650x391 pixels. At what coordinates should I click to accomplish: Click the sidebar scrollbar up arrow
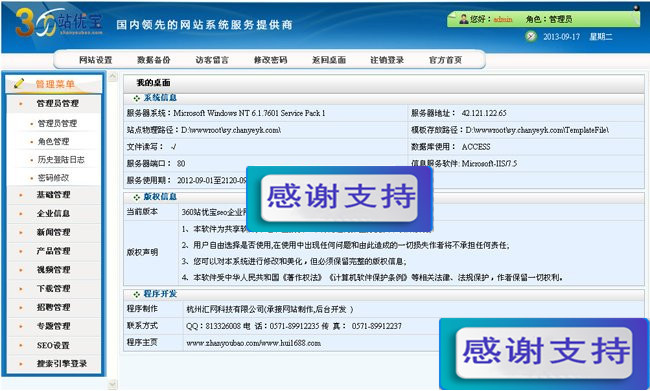pyautogui.click(x=113, y=77)
